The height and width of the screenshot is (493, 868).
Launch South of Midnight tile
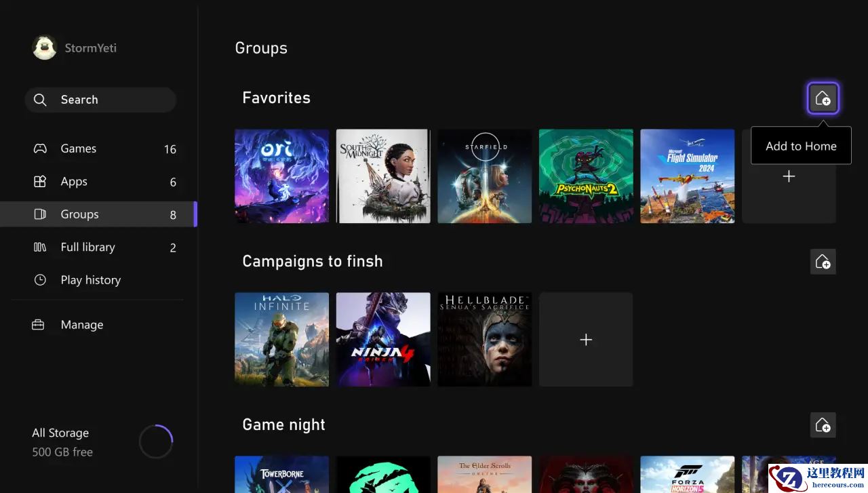[x=383, y=176]
